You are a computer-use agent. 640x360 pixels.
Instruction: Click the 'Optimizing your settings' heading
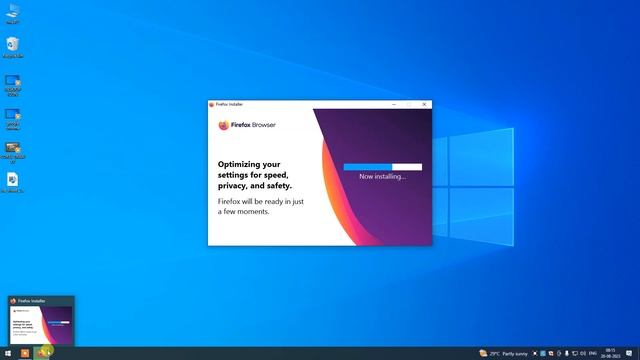click(255, 175)
